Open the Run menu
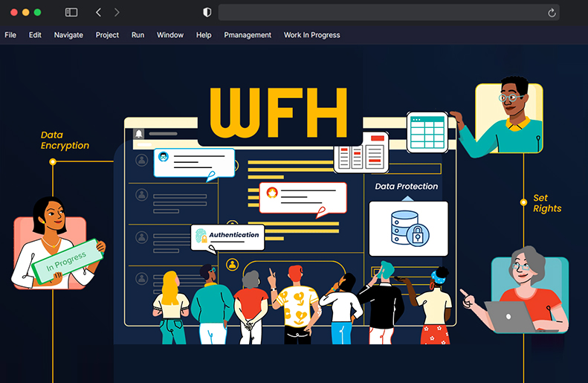Viewport: 588px width, 383px height. pyautogui.click(x=138, y=35)
